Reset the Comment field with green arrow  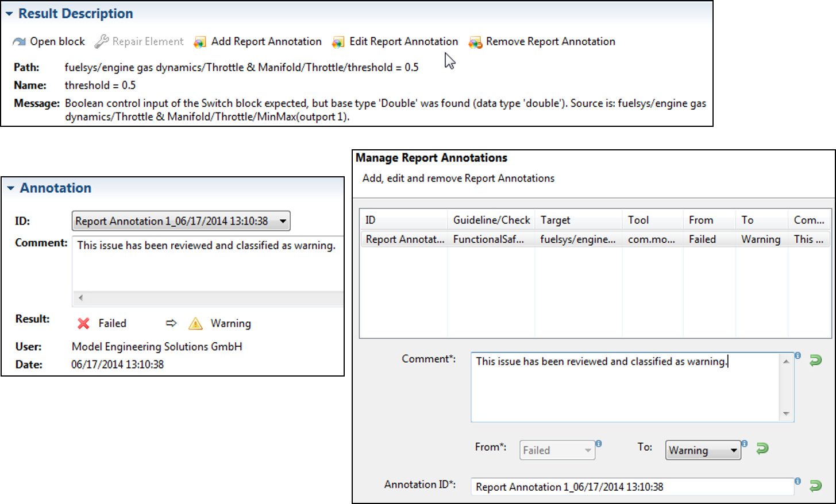[x=815, y=360]
